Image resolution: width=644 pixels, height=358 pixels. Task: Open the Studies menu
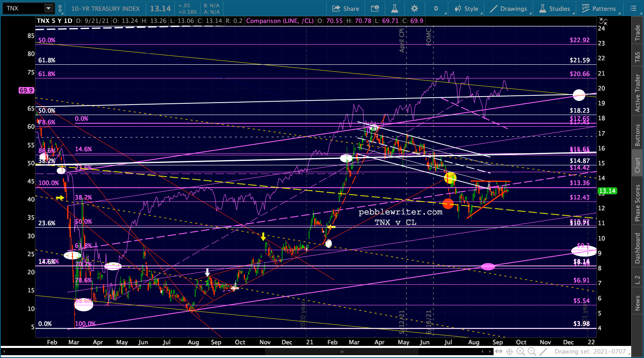(x=555, y=8)
